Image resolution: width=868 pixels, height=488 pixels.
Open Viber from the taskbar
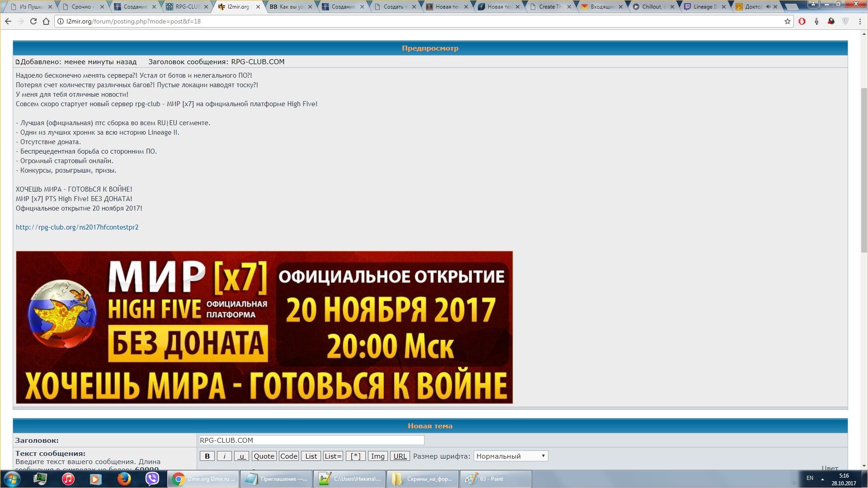click(152, 479)
